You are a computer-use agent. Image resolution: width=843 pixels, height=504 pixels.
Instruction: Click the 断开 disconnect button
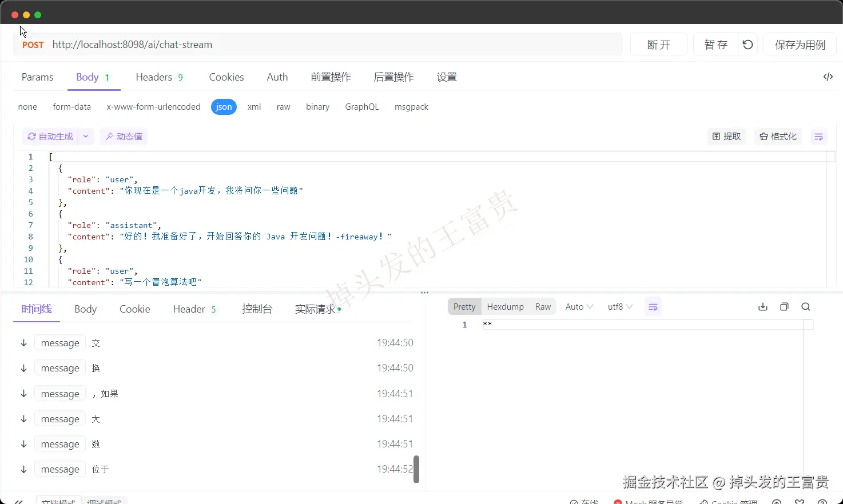659,45
